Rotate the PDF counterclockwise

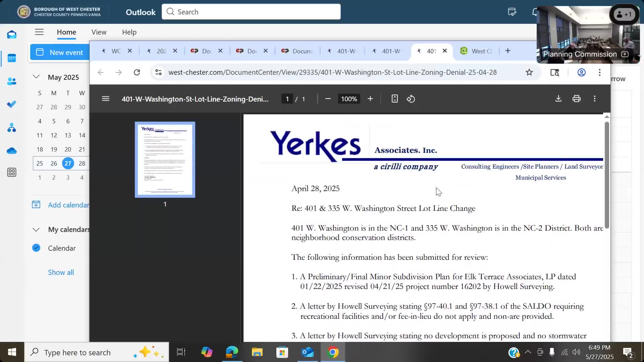[411, 99]
